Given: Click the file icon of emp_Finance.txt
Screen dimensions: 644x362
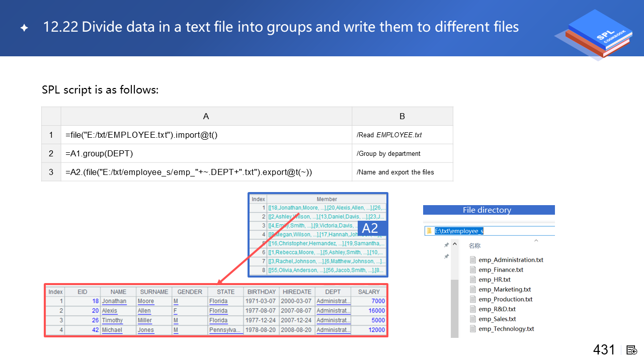Looking at the screenshot, I should (472, 270).
